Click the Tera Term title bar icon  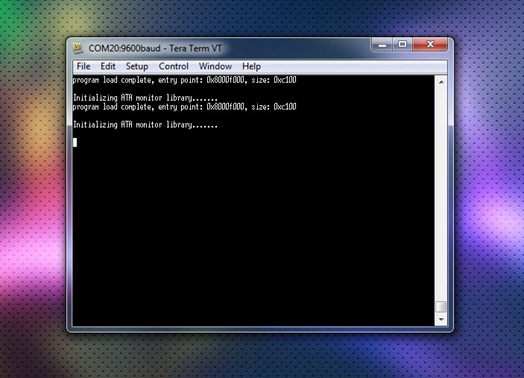coord(78,48)
